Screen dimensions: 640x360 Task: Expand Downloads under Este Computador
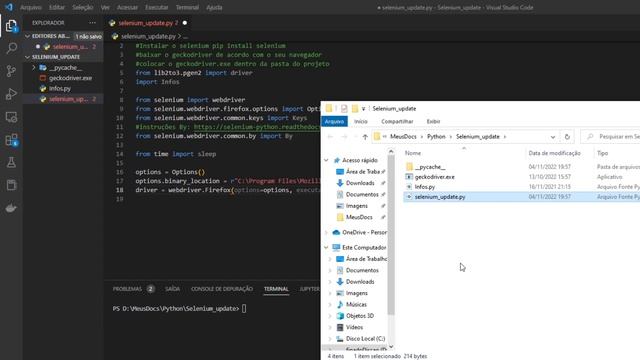click(330, 282)
